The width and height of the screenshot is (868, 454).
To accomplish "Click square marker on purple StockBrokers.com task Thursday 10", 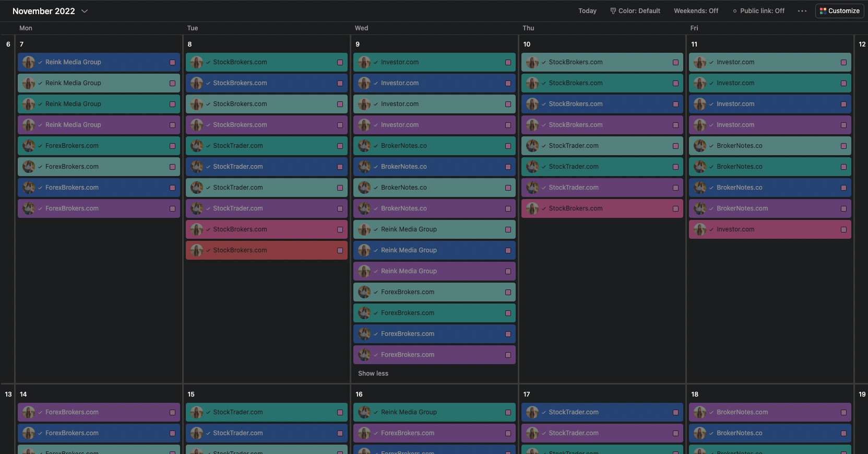I will [675, 125].
